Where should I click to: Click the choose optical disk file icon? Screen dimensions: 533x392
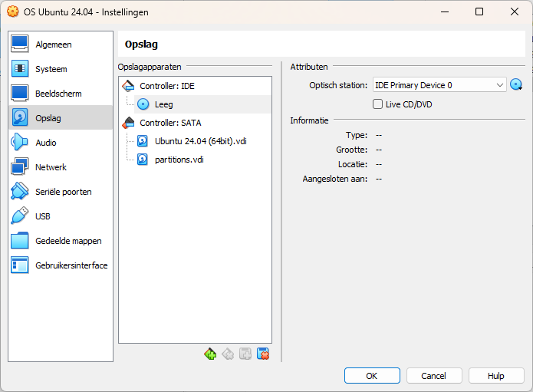tap(516, 84)
